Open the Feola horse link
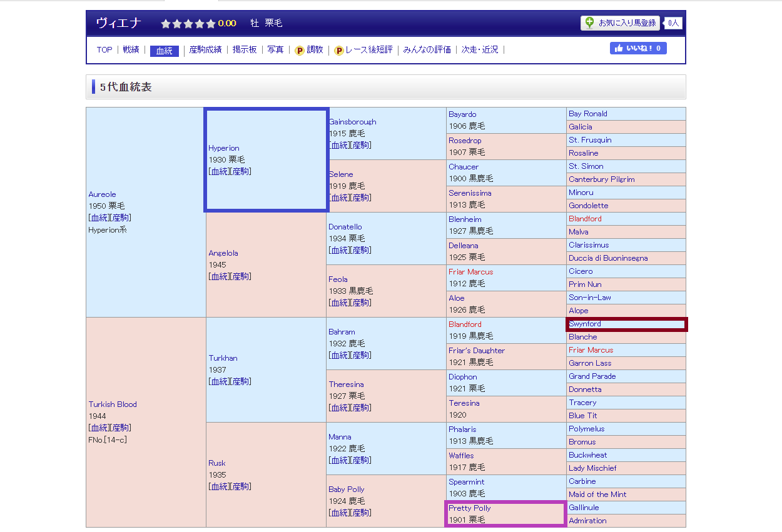The height and width of the screenshot is (532, 782). (x=338, y=279)
